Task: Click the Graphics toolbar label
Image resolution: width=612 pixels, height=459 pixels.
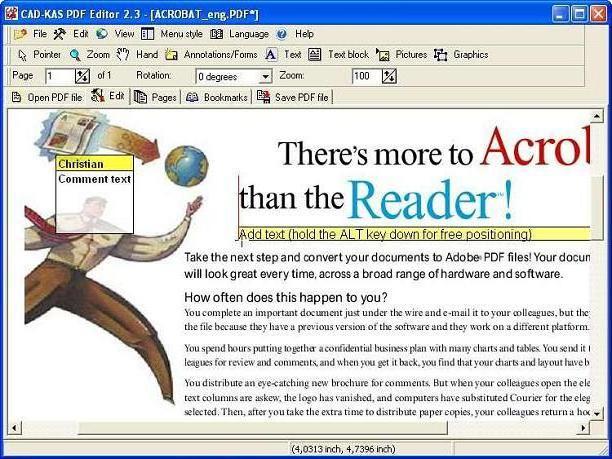Action: point(471,55)
